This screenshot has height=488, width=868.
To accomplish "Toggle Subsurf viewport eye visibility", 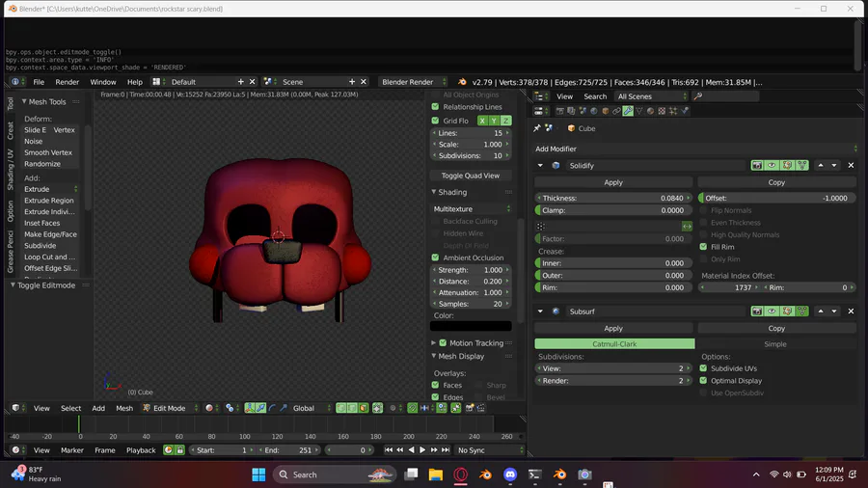I will click(x=772, y=312).
